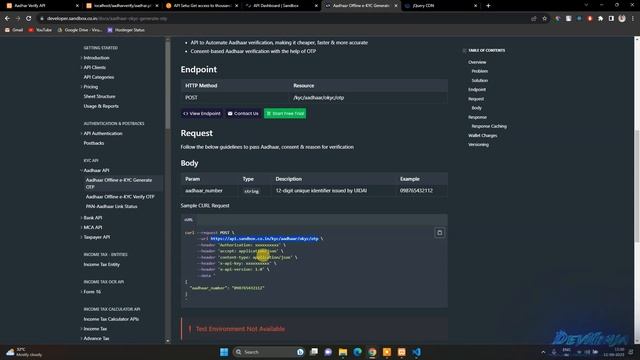This screenshot has width=640, height=360.
Task: Open Visual Studio Code from the taskbar
Action: coord(416,352)
